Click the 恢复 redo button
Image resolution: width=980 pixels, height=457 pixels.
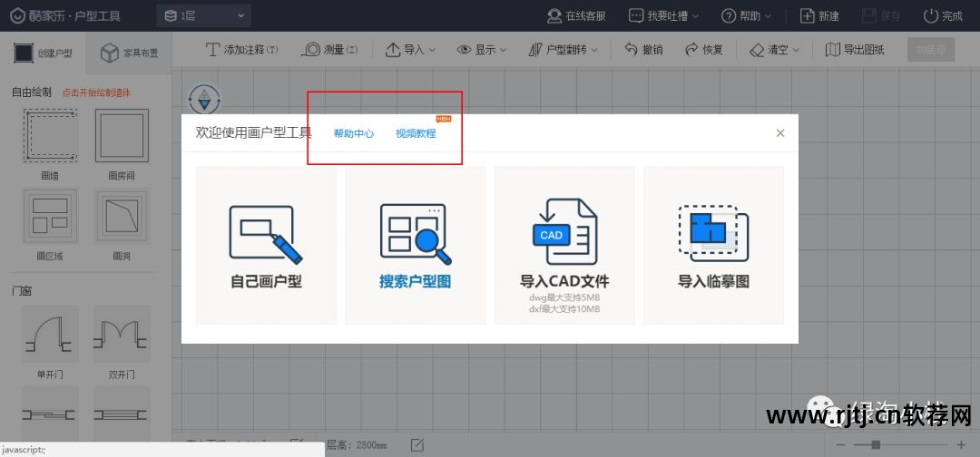704,50
